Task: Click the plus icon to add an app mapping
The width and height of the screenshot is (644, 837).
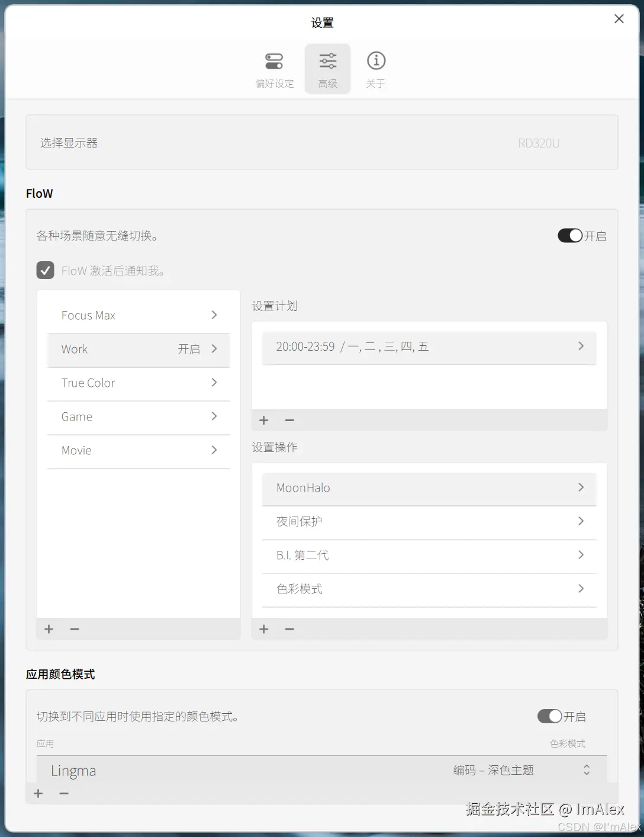Action: [38, 793]
